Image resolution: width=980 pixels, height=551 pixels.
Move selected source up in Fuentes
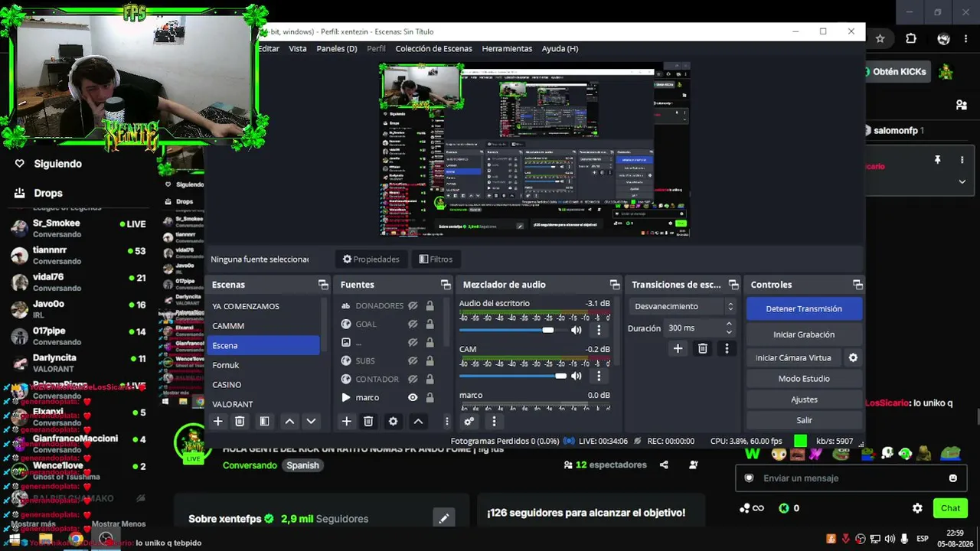[418, 422]
